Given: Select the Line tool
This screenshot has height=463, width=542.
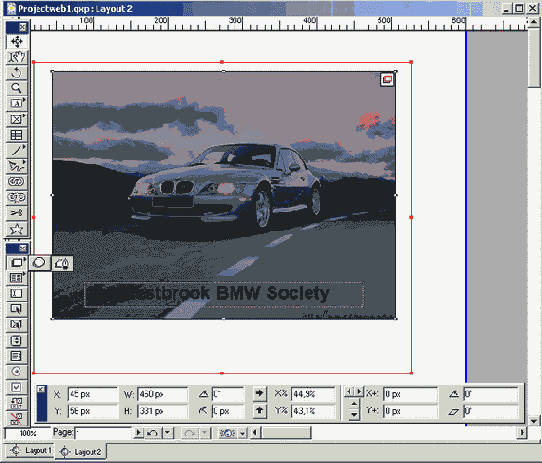Looking at the screenshot, I should point(16,150).
